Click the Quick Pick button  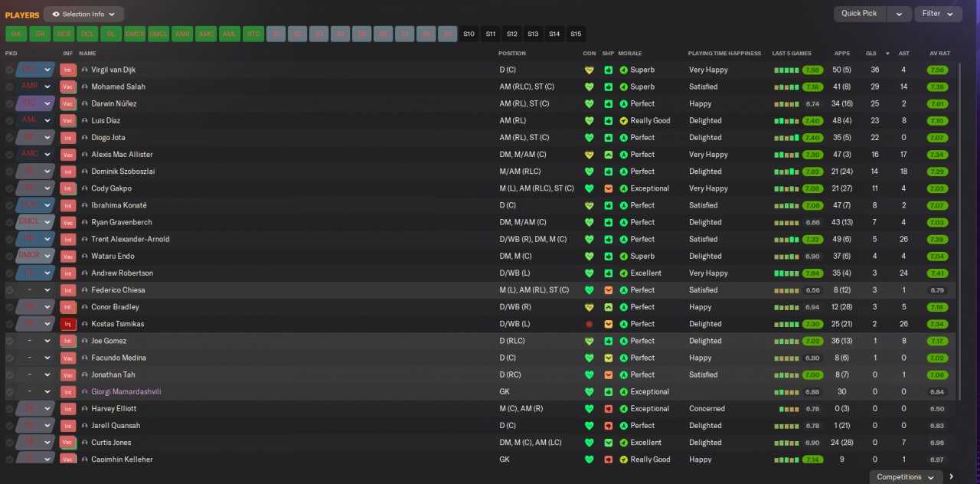(x=859, y=14)
